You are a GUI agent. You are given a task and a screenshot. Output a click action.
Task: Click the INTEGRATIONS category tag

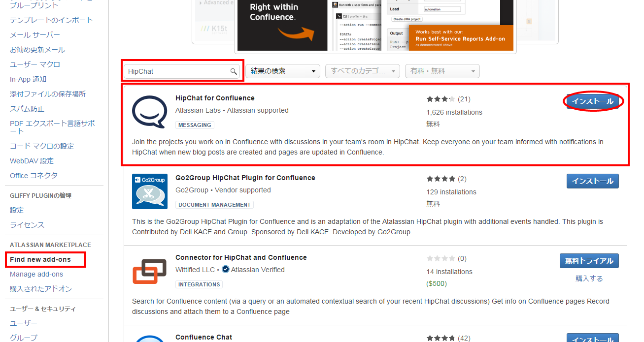(199, 284)
